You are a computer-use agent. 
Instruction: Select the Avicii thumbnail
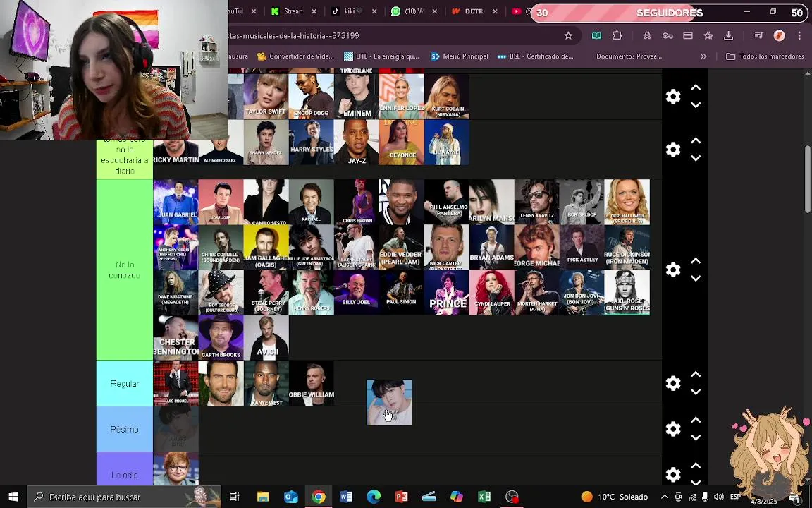266,337
